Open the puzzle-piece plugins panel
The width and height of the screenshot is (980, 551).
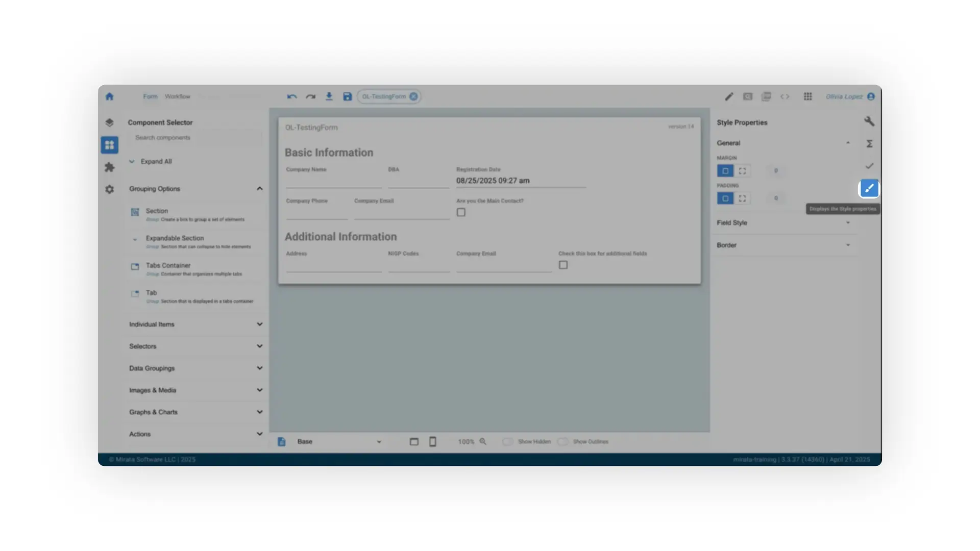pos(109,167)
